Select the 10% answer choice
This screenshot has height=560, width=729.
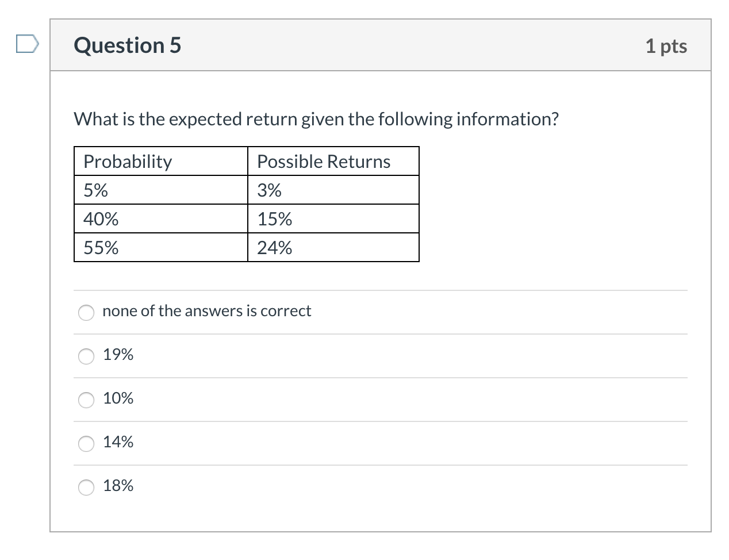click(86, 400)
